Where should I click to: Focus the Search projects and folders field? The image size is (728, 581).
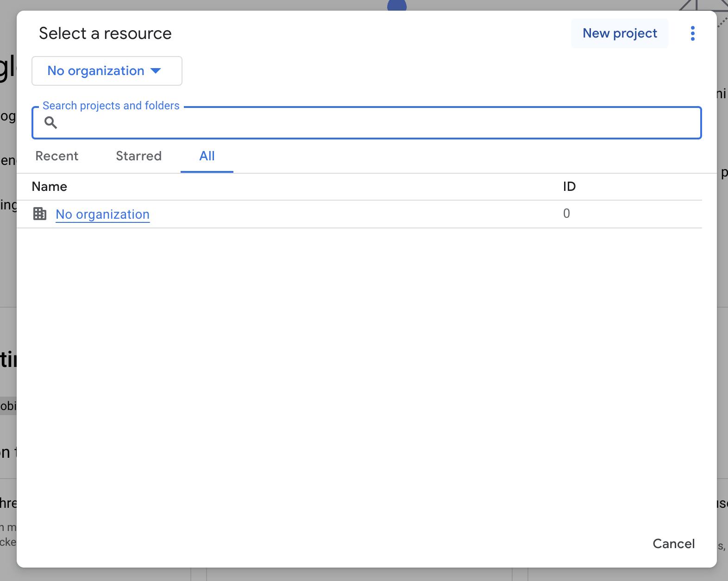point(367,123)
